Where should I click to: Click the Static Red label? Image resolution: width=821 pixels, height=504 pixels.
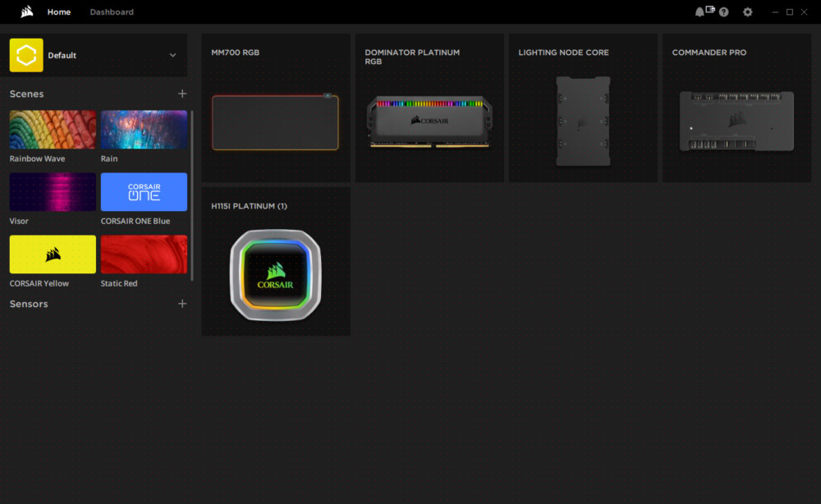pyautogui.click(x=119, y=283)
